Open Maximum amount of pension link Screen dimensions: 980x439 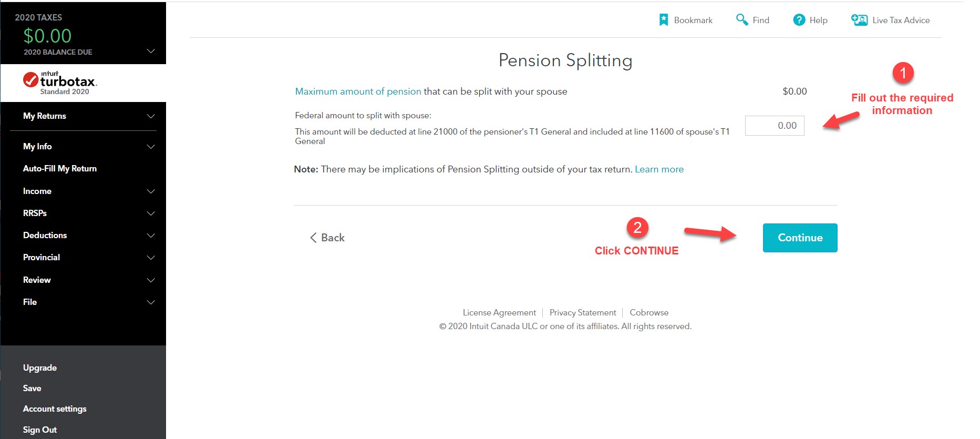(x=358, y=91)
